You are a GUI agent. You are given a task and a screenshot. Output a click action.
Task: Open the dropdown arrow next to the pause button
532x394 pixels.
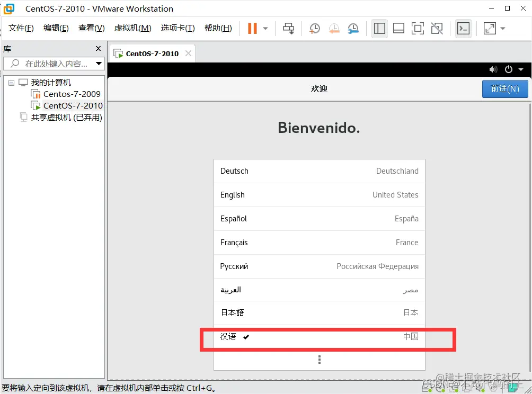coord(265,29)
